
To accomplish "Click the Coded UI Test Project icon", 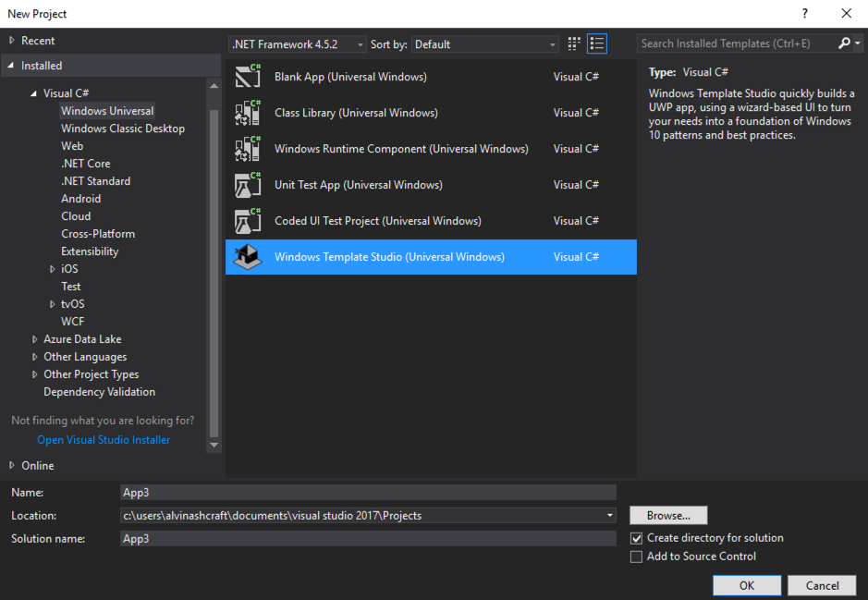I will coord(248,221).
